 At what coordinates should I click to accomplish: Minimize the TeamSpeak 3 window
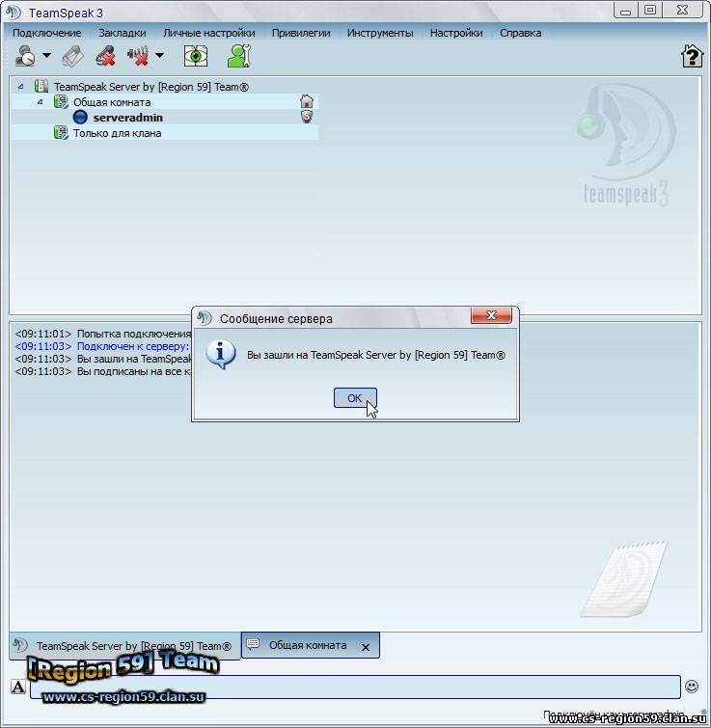click(x=626, y=11)
